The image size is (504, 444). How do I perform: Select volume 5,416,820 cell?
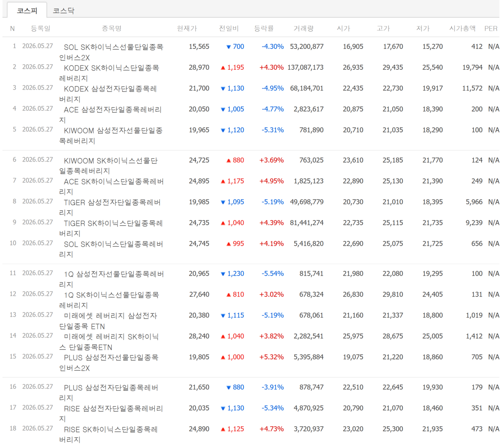[x=309, y=244]
